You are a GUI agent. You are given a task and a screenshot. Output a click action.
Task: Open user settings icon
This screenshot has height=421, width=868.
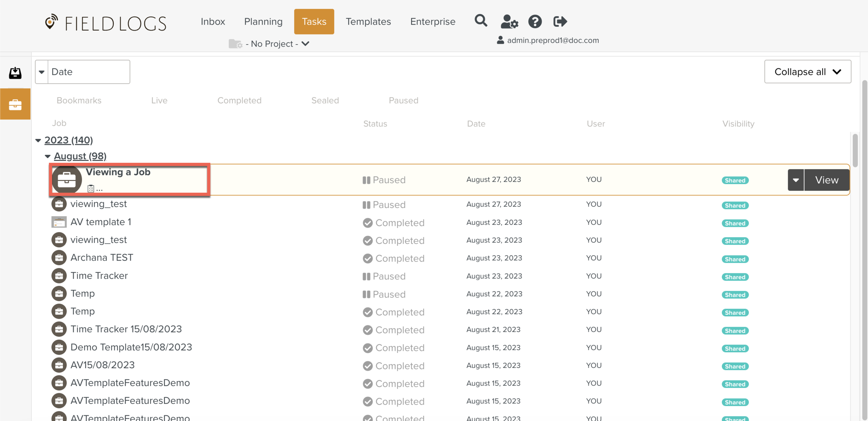click(509, 22)
